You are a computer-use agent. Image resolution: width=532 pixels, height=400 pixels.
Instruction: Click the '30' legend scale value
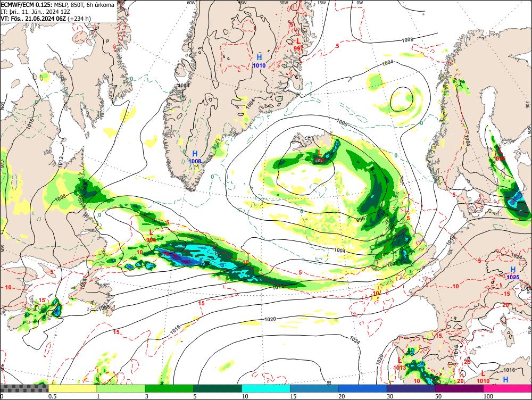(x=390, y=396)
